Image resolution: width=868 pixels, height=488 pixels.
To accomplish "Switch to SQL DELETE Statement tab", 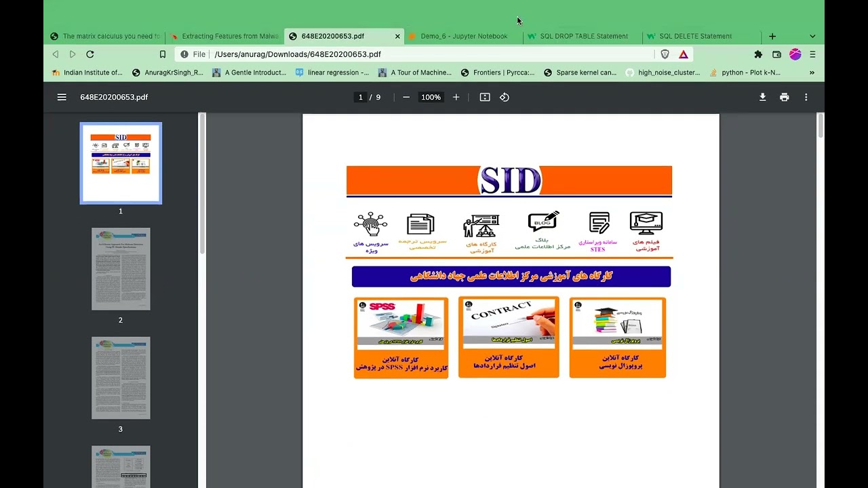I will click(x=703, y=36).
